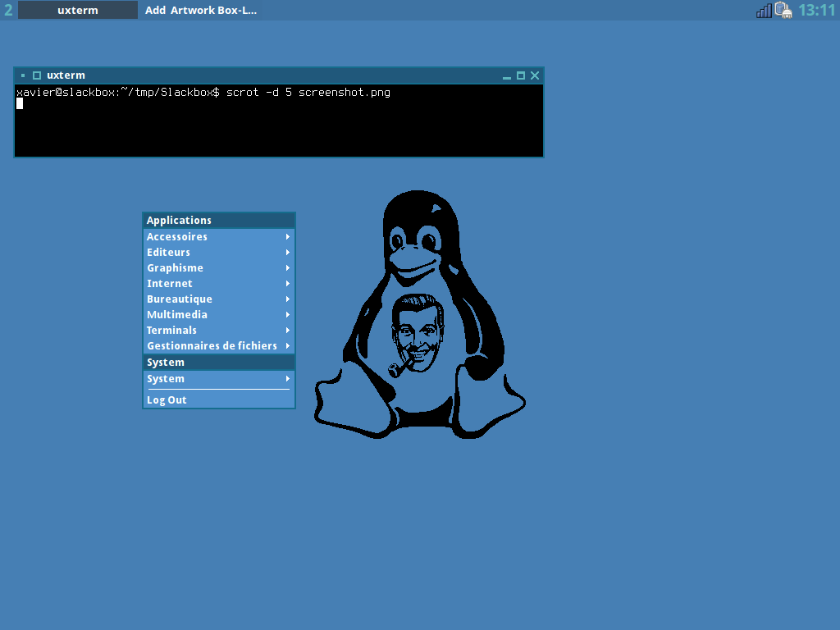Open the Bureautique submenu

click(x=218, y=299)
